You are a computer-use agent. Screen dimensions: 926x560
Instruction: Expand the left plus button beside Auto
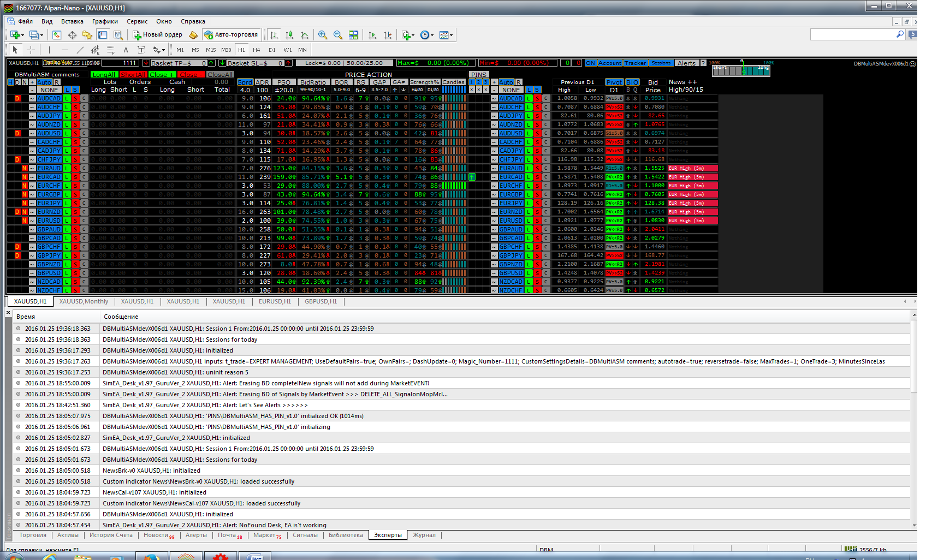(x=32, y=82)
